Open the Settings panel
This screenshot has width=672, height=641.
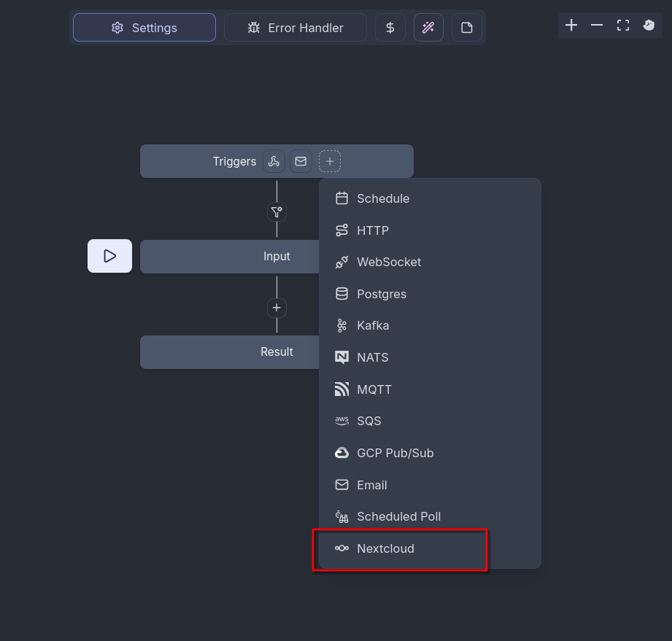144,27
